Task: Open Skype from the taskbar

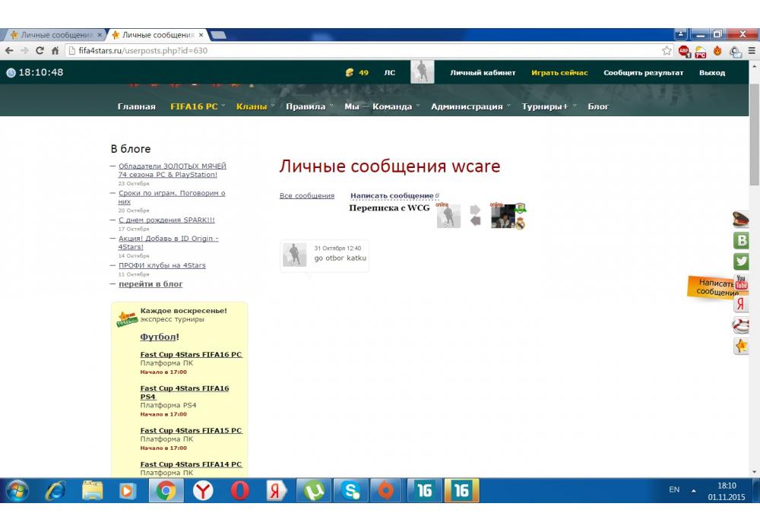Action: coord(350,491)
